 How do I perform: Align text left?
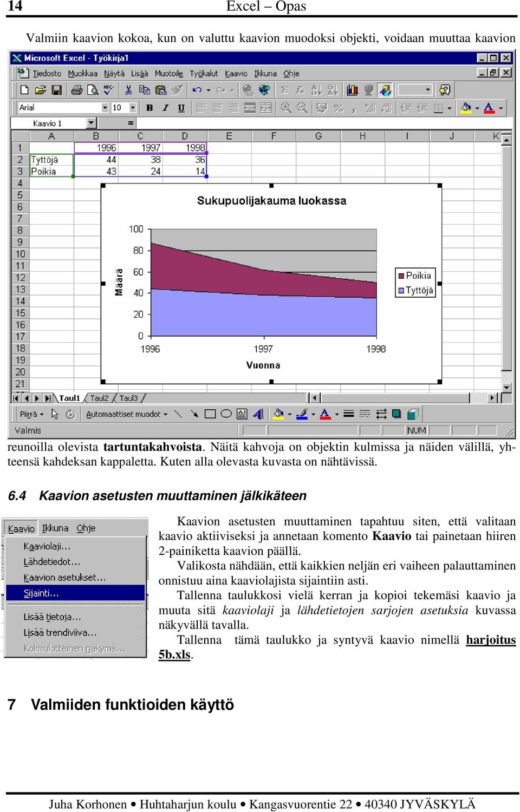coord(201,108)
